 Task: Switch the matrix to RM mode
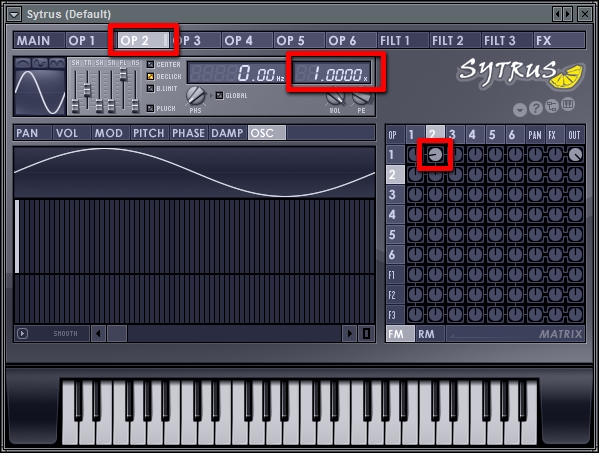tap(430, 333)
